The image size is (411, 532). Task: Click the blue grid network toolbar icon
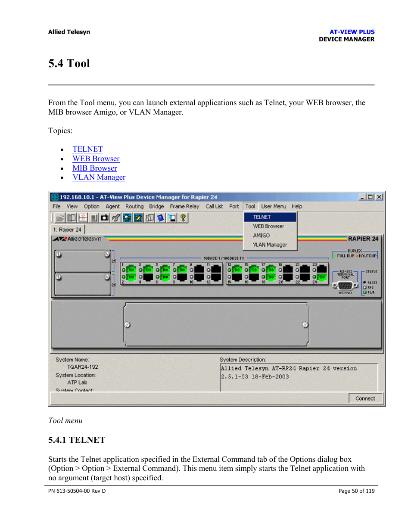[x=127, y=218]
